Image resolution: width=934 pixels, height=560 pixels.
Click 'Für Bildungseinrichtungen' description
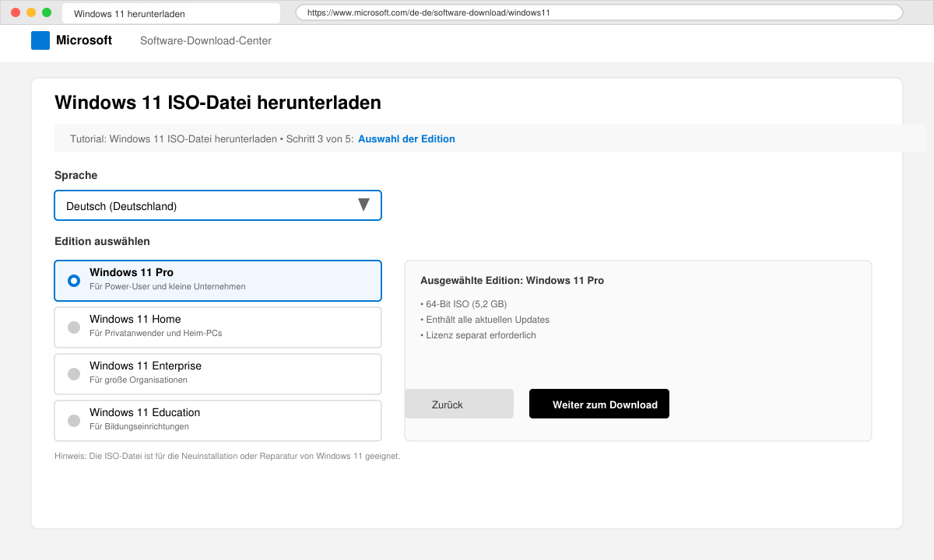click(139, 427)
